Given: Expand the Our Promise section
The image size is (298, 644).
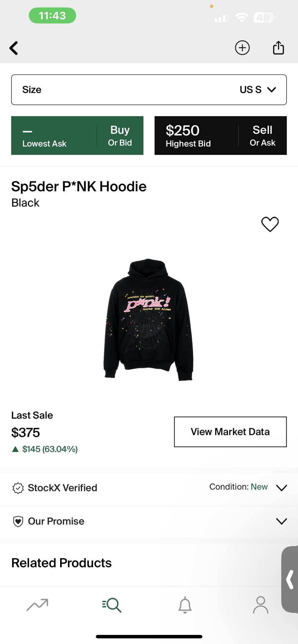Looking at the screenshot, I should point(281,521).
